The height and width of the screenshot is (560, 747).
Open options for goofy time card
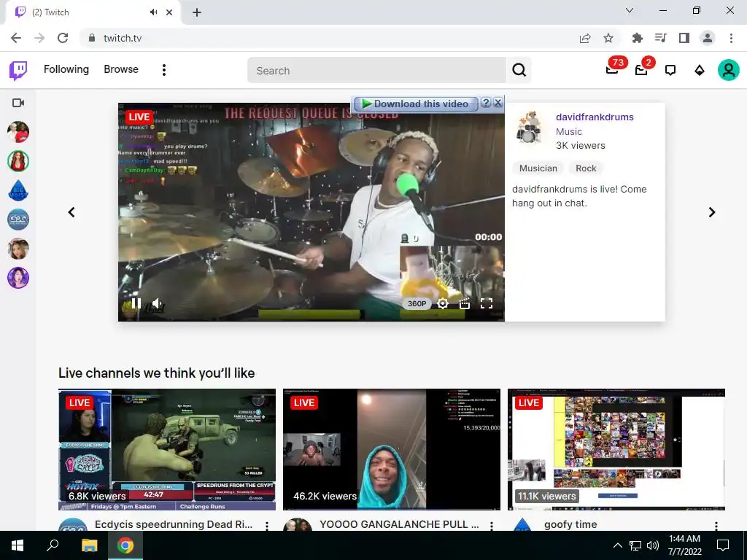point(716,525)
